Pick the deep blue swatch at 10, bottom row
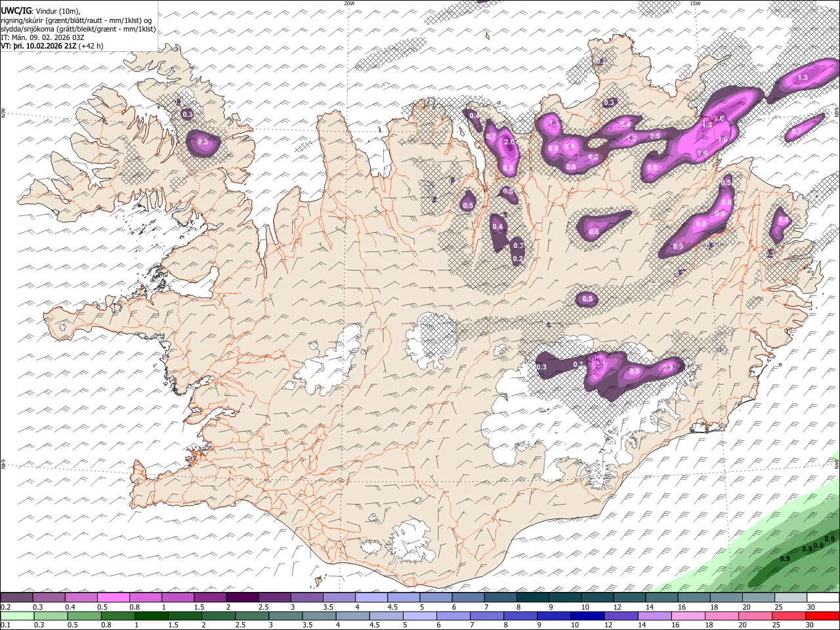Image resolution: width=840 pixels, height=630 pixels. (587, 616)
